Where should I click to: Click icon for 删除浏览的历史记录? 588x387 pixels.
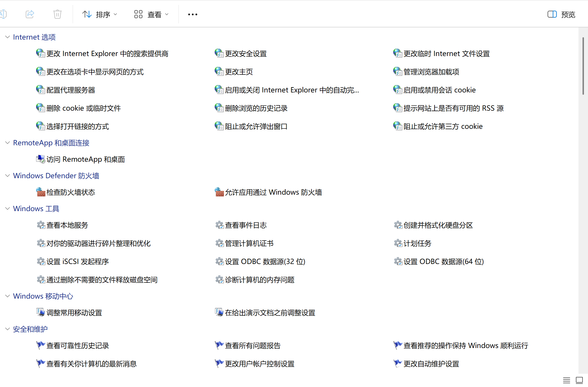coord(219,108)
